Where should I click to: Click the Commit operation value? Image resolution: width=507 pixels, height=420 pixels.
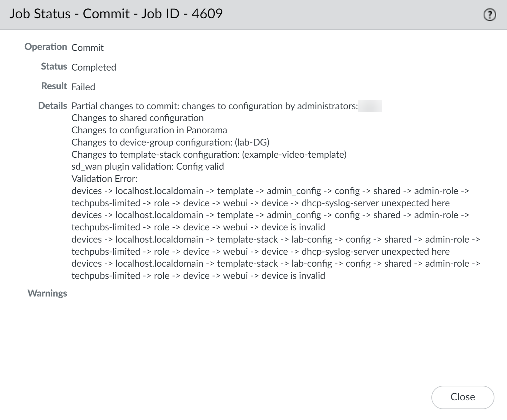(87, 47)
